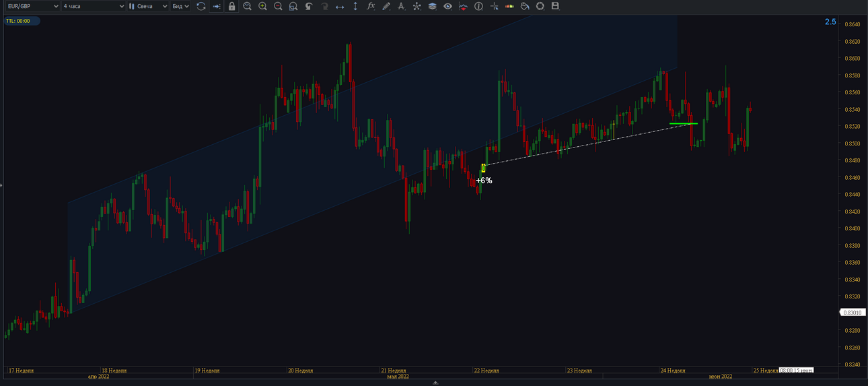This screenshot has width=868, height=386.
Task: Open the Бид price side dropdown
Action: pos(180,6)
